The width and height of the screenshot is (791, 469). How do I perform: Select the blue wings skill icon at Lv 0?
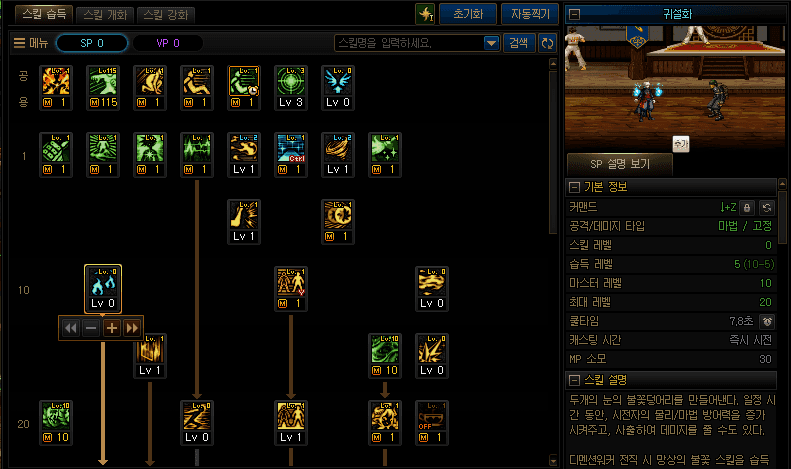tap(337, 81)
